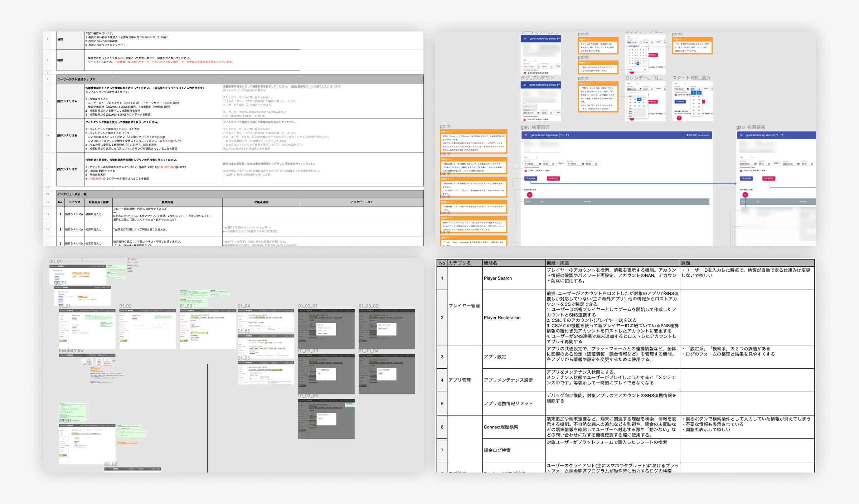This screenshot has width=859, height=504.
Task: Toggle GHR checkbox in スタート時間_選択 frame
Action: pyautogui.click(x=676, y=95)
